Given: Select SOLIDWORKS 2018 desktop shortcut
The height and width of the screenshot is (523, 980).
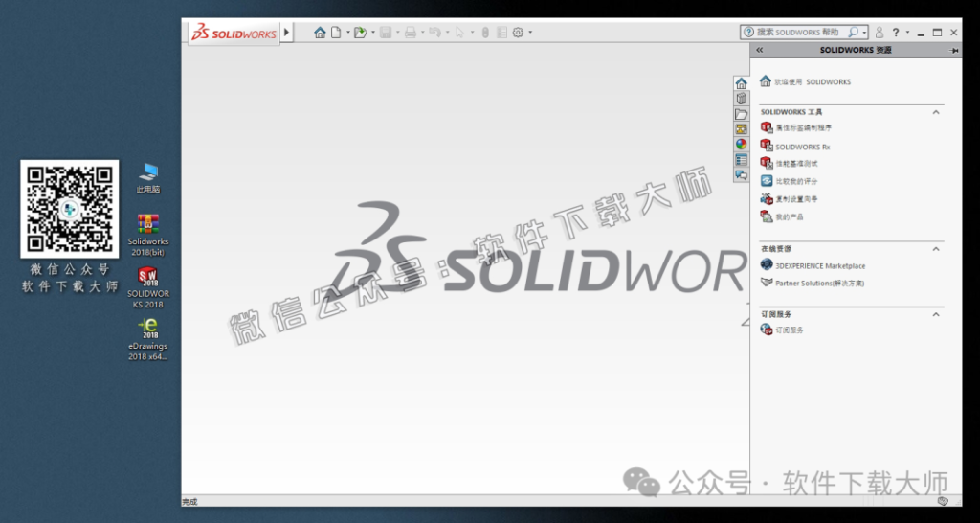Looking at the screenshot, I should pyautogui.click(x=148, y=287).
